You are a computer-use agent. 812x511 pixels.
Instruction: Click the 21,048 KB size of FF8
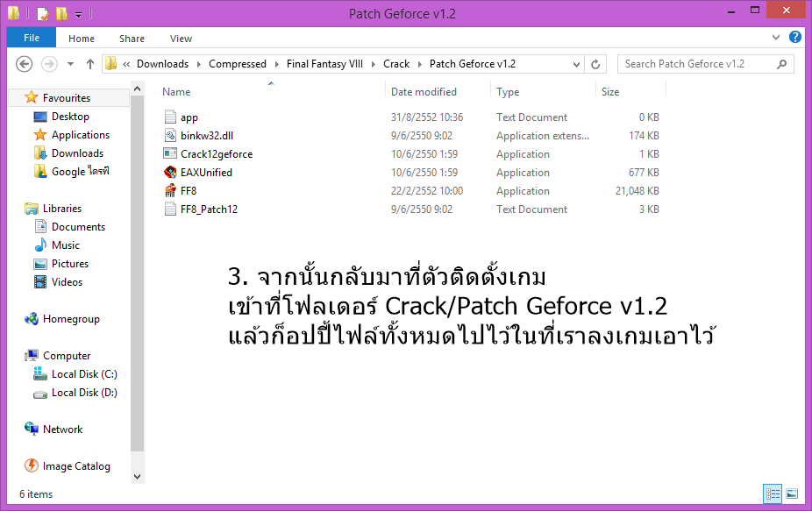pyautogui.click(x=637, y=190)
